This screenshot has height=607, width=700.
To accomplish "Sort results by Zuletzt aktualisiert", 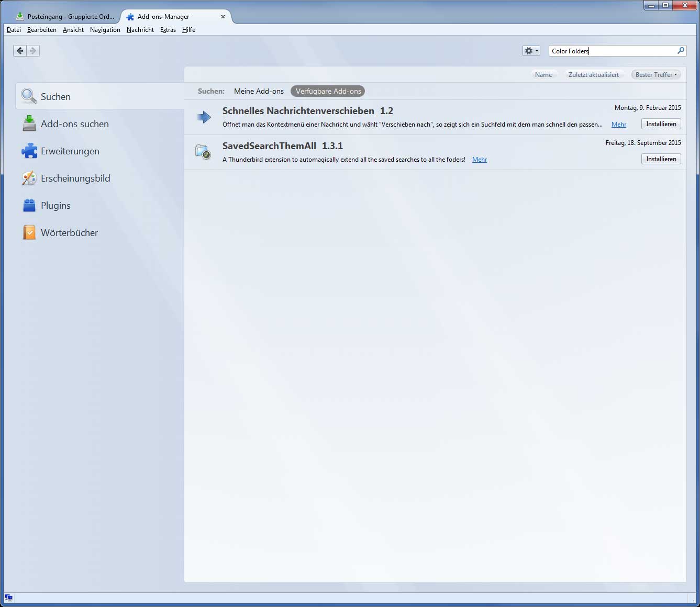I will coord(594,75).
